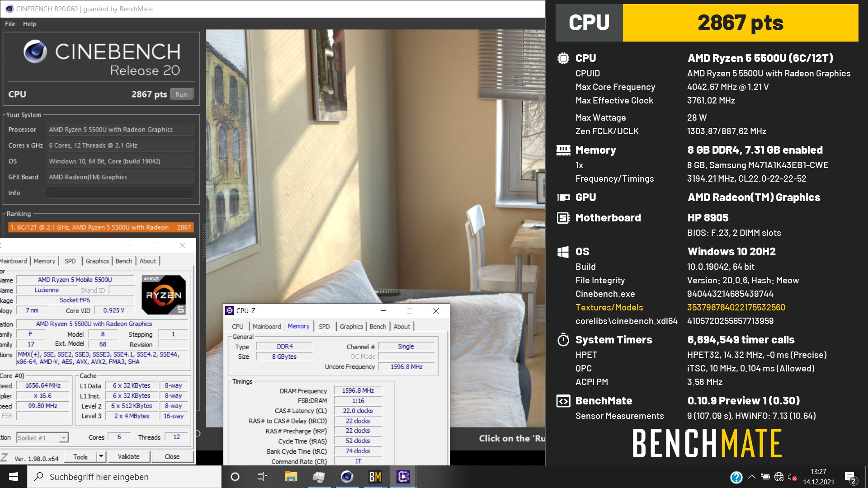Click the Textures/Models hash value

[736, 308]
